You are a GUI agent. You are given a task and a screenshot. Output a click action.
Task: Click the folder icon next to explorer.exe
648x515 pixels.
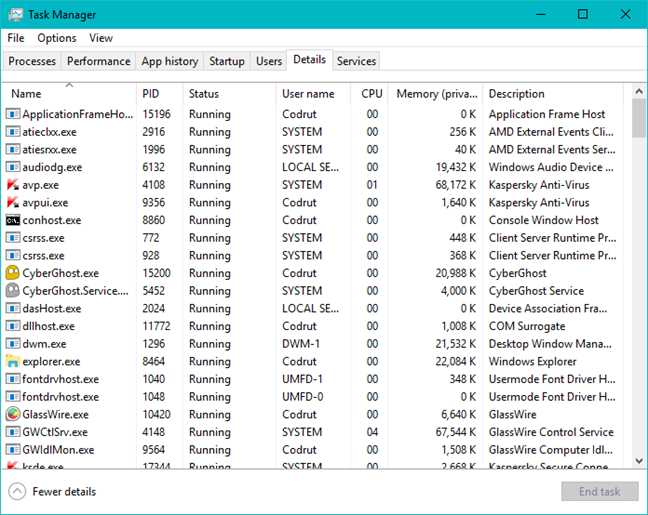pyautogui.click(x=13, y=361)
